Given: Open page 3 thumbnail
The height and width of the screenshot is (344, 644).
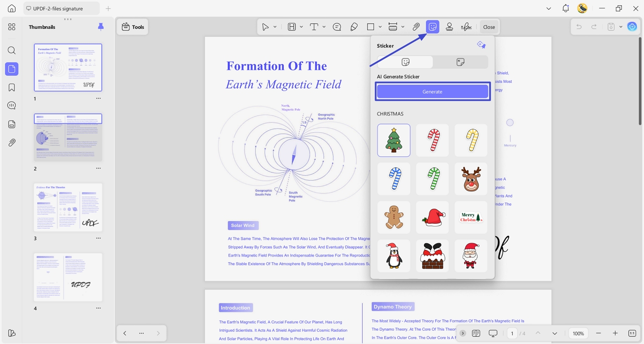Looking at the screenshot, I should (x=68, y=207).
